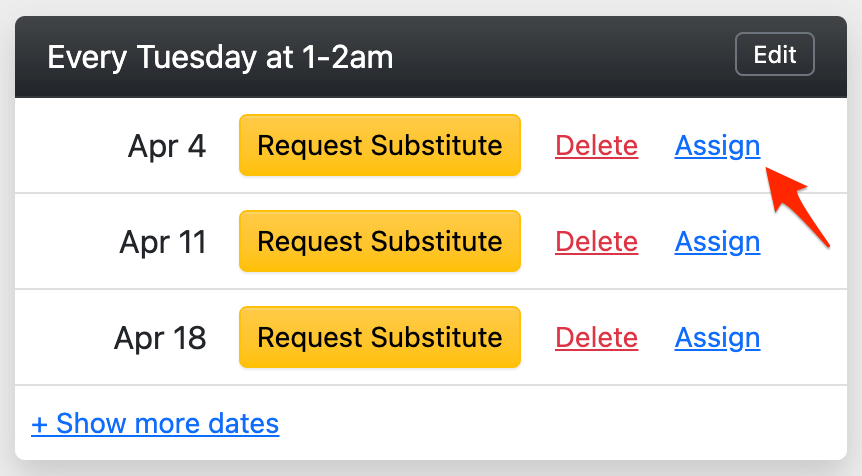Click the Apr 4 date label

click(x=166, y=147)
